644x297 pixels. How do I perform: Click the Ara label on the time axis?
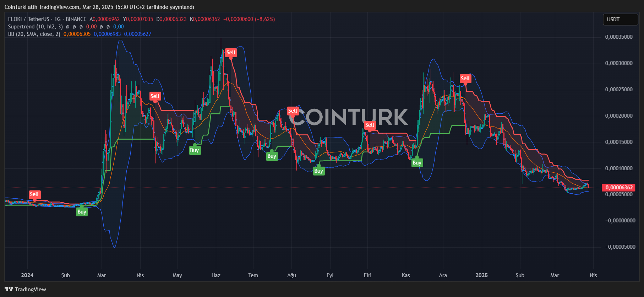443,275
